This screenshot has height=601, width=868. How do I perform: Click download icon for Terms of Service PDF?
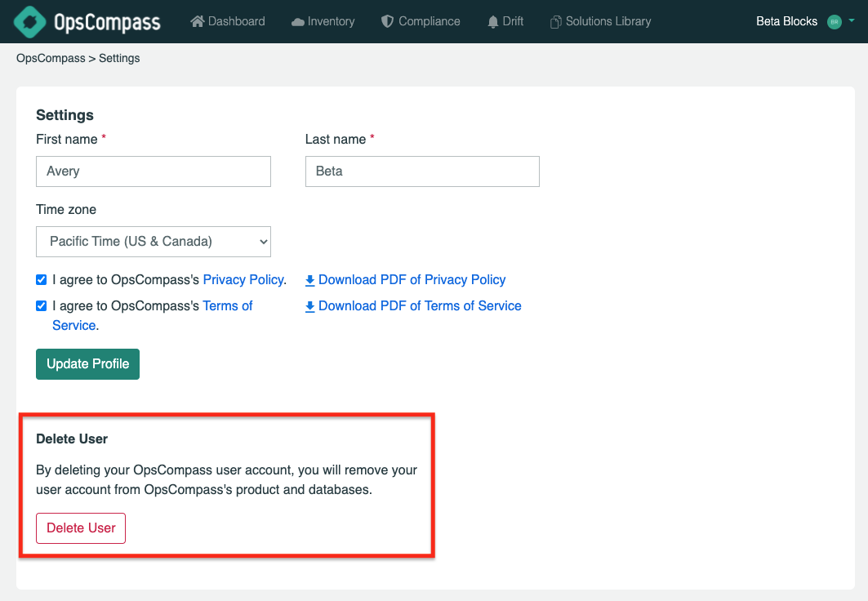310,305
